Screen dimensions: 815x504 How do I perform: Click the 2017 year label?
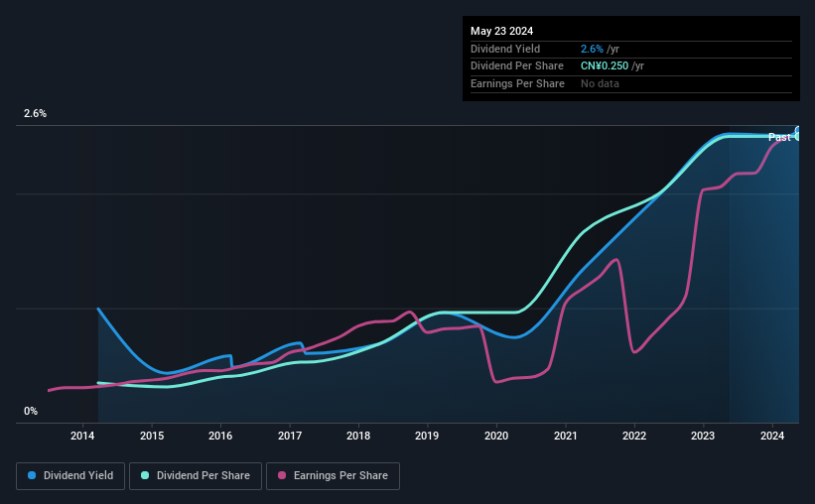[290, 436]
